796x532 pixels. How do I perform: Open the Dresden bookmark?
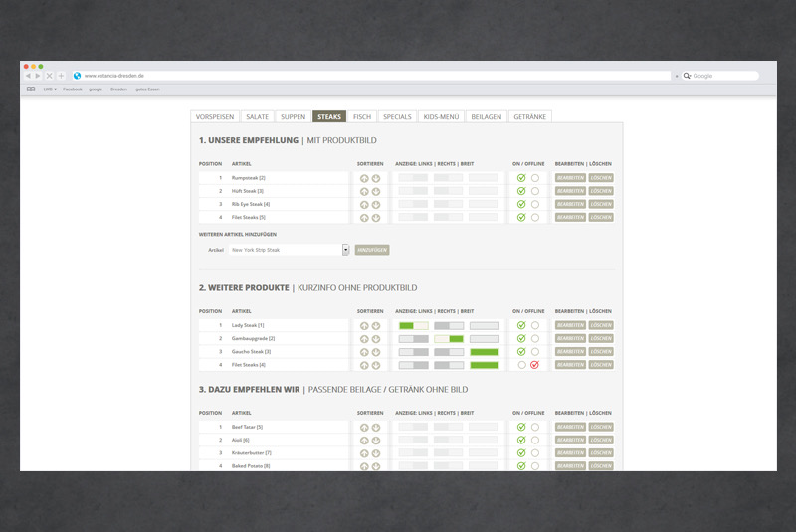click(118, 89)
